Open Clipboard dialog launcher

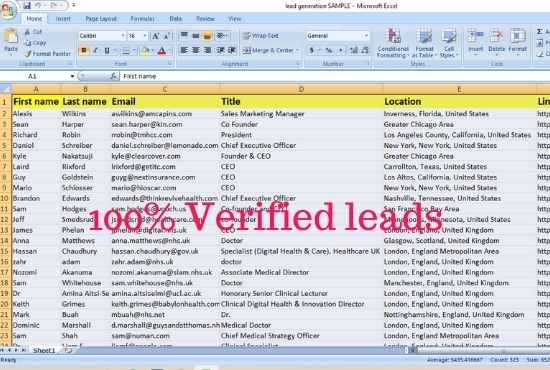pyautogui.click(x=70, y=63)
